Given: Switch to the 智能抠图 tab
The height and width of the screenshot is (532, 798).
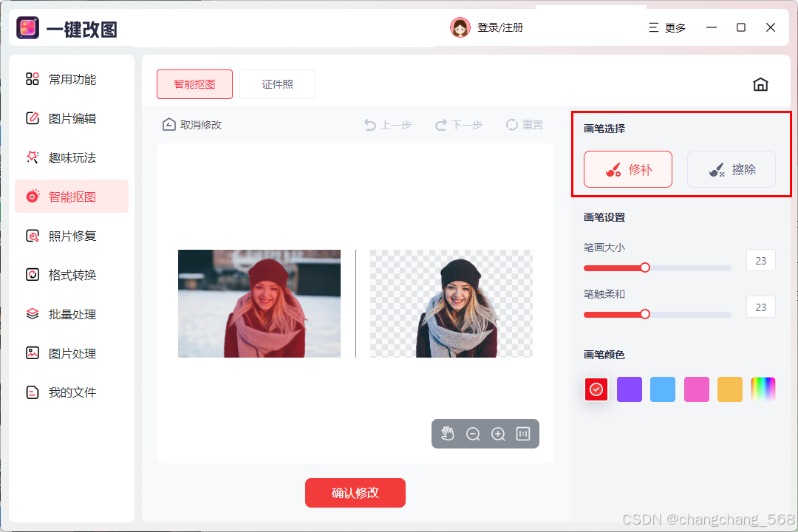Looking at the screenshot, I should (194, 84).
